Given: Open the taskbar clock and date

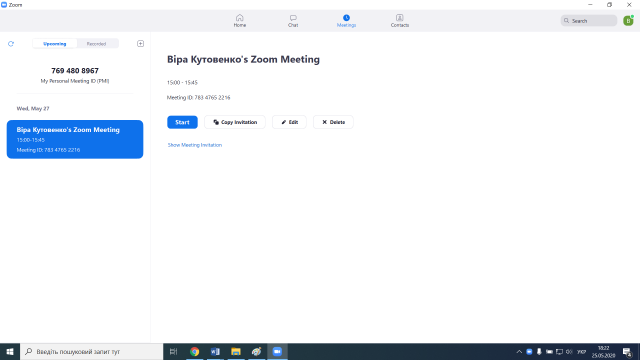Looking at the screenshot, I should (x=603, y=351).
